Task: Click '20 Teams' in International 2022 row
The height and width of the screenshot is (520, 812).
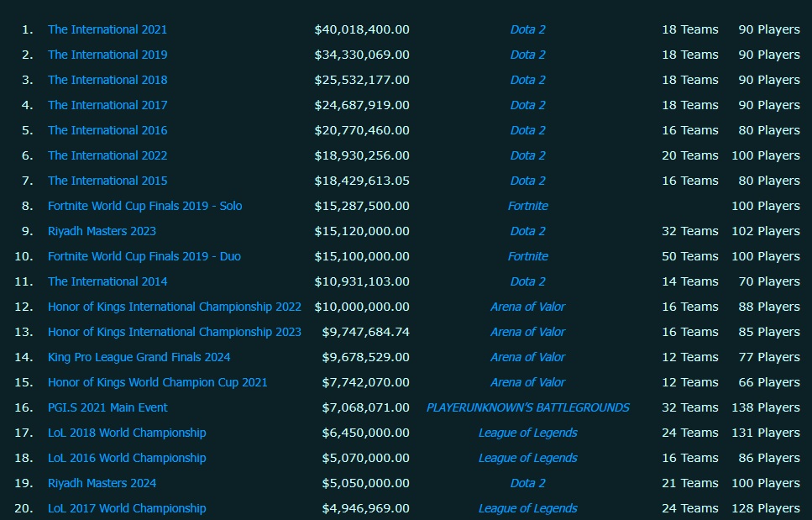Action: pyautogui.click(x=689, y=155)
